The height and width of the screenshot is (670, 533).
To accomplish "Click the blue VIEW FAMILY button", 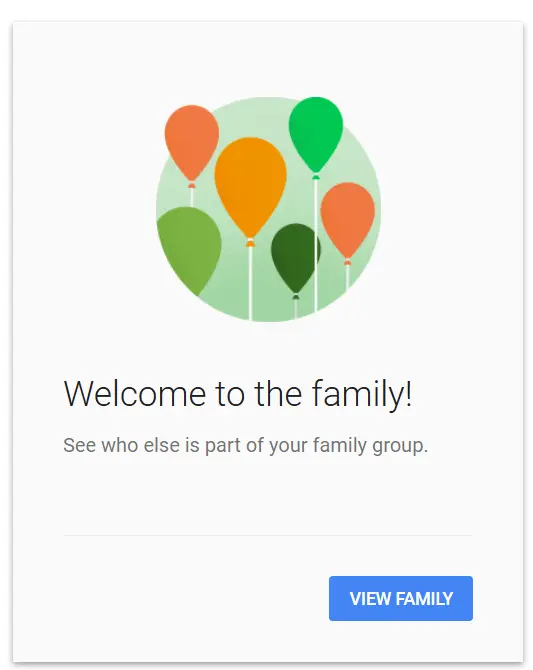I will point(400,598).
